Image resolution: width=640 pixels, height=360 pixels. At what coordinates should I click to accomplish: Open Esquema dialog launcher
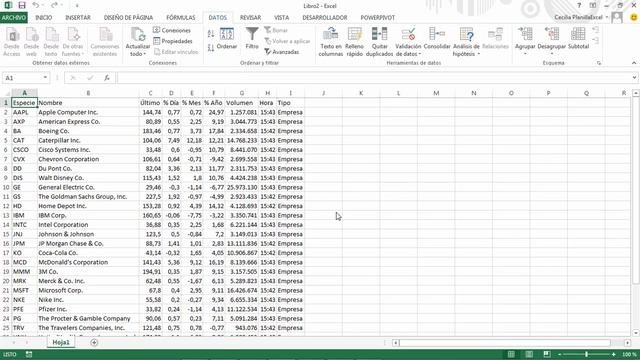[x=599, y=63]
